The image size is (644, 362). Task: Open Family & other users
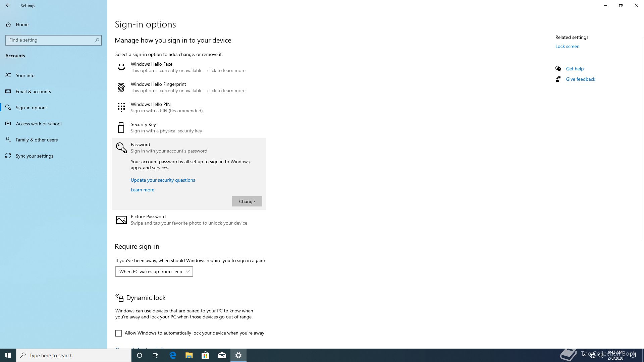coord(54,140)
